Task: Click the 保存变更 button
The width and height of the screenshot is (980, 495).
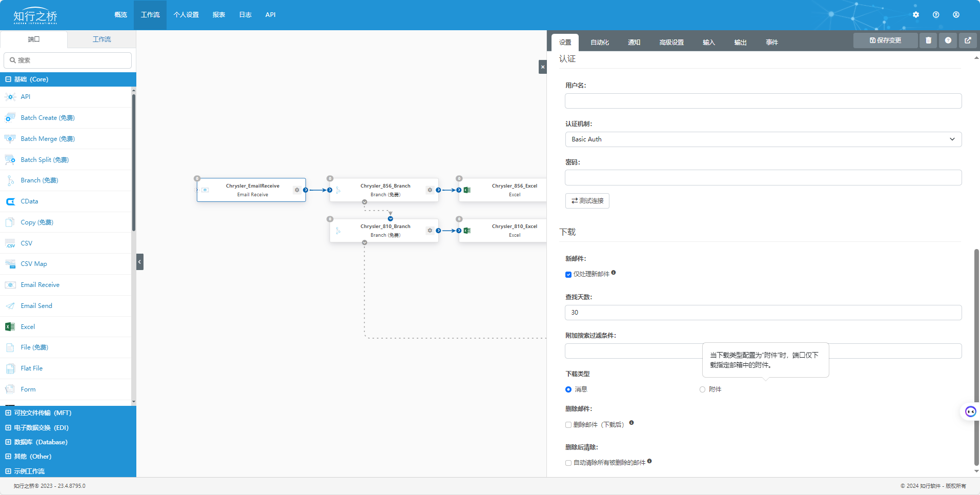Action: click(885, 40)
